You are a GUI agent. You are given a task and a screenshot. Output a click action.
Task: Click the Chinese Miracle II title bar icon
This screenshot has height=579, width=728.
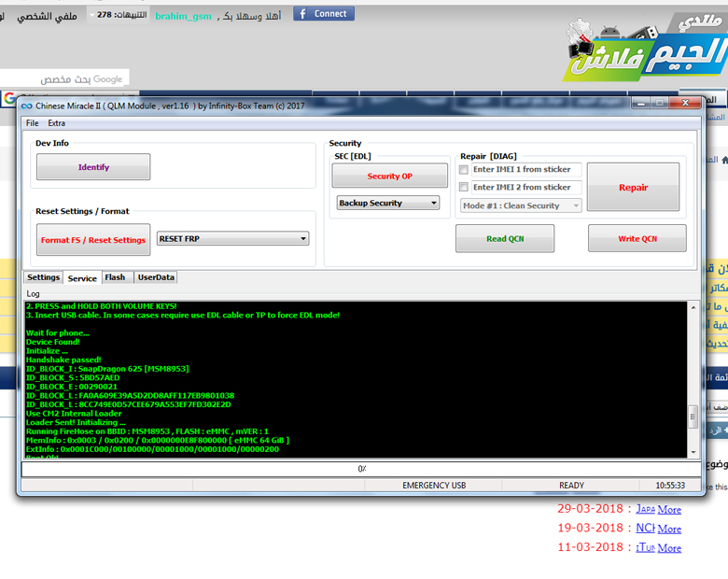tap(27, 106)
